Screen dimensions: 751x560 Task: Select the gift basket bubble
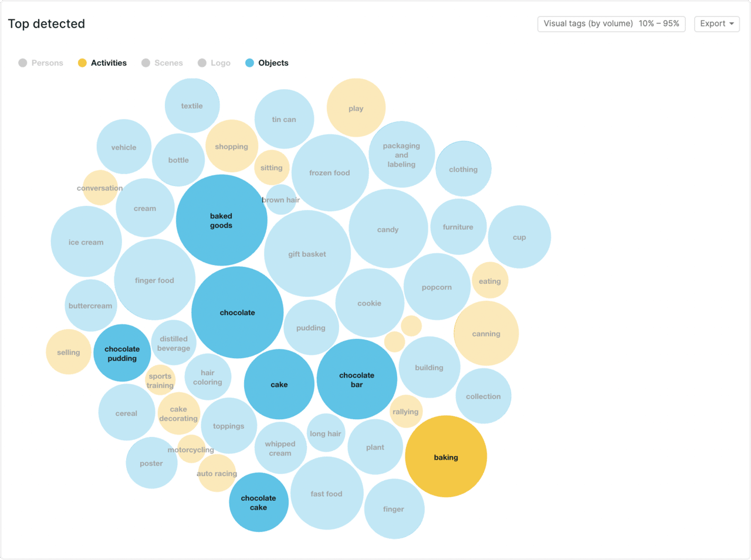tap(307, 254)
